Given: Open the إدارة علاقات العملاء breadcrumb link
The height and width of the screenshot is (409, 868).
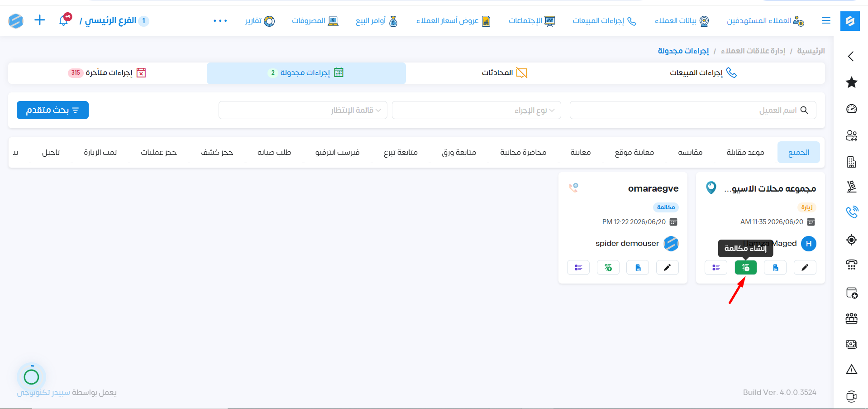Looking at the screenshot, I should click(753, 51).
